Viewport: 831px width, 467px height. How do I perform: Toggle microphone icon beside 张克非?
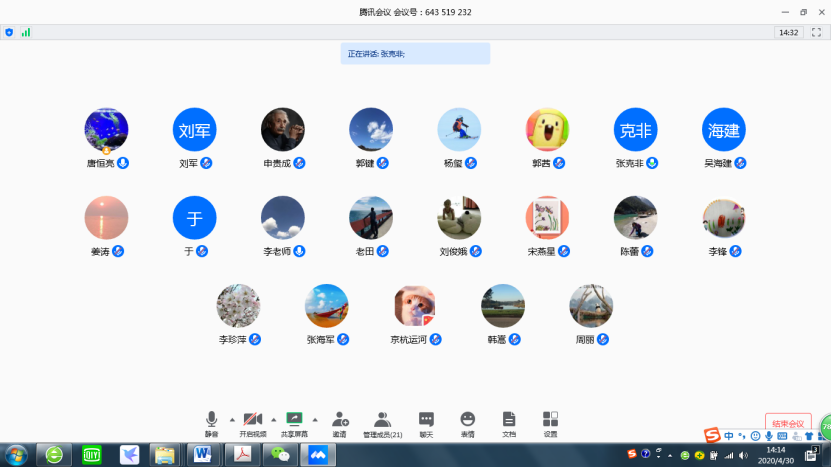point(652,163)
